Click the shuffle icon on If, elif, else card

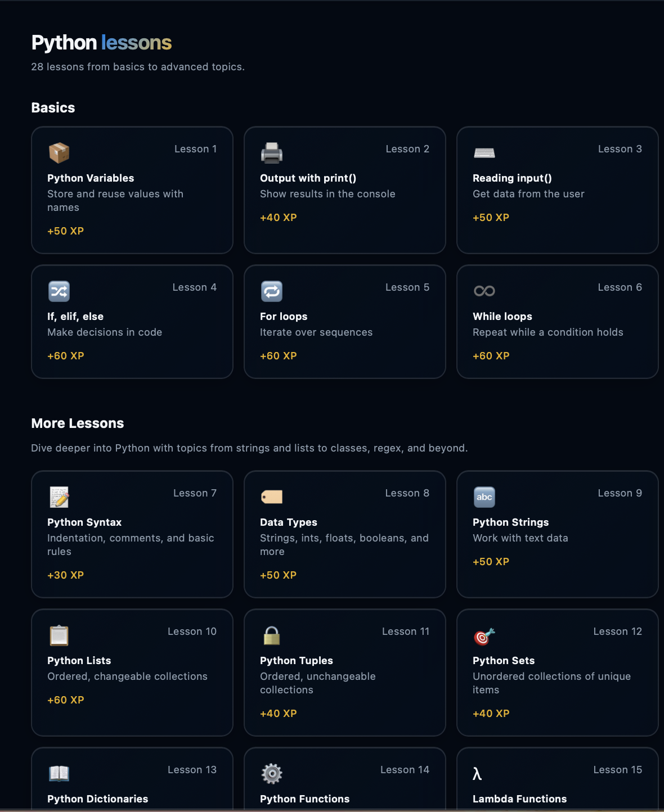point(59,291)
